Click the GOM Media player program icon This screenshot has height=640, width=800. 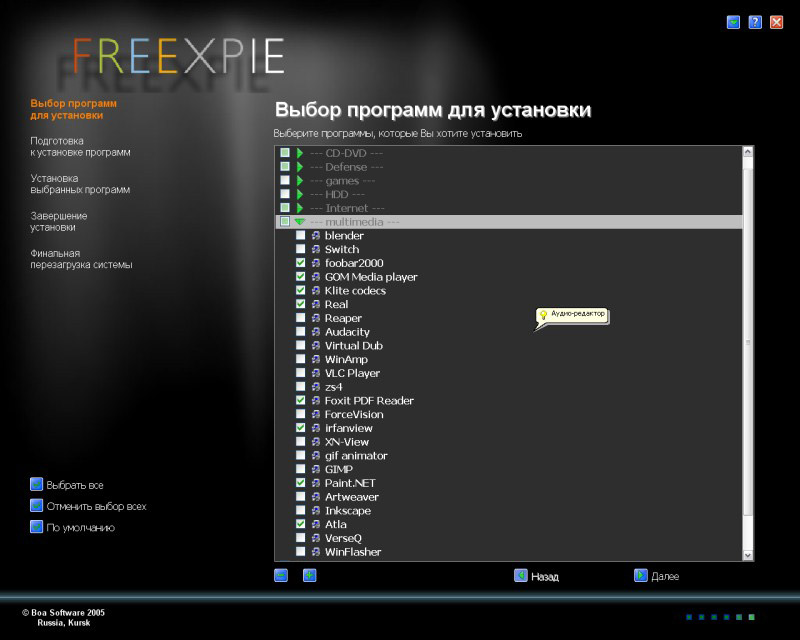coord(316,277)
